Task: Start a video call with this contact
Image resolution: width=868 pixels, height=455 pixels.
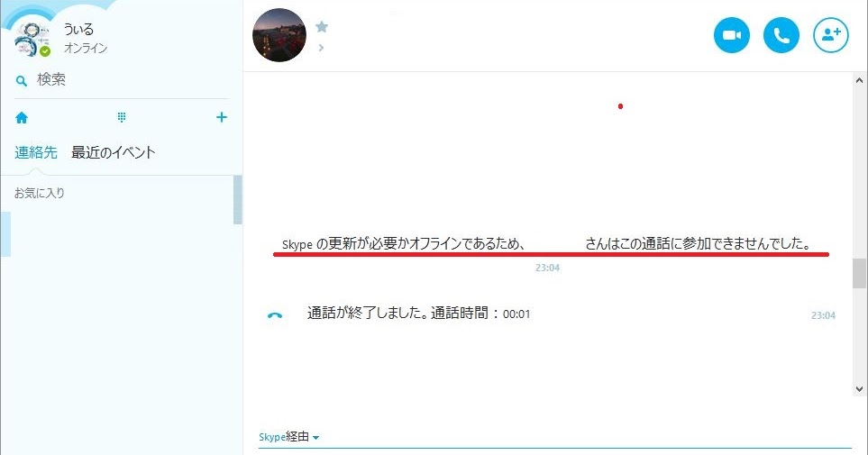Action: [731, 35]
